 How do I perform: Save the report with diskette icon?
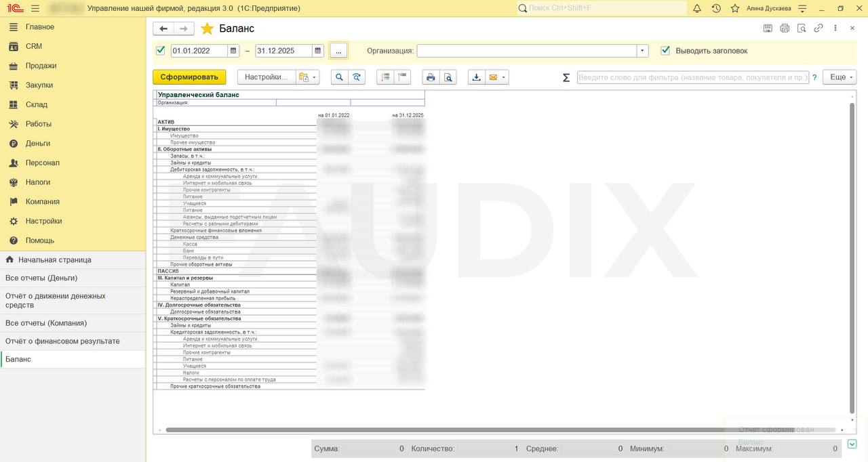(x=768, y=28)
